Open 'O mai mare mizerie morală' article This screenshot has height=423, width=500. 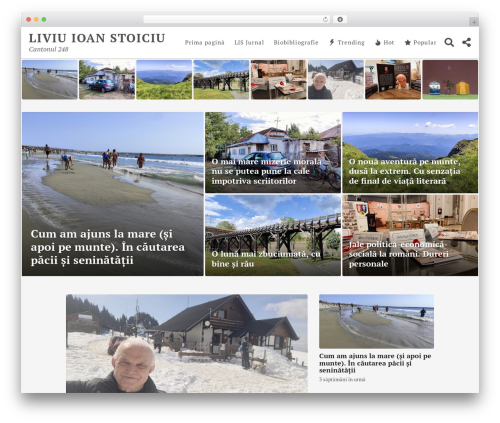pyautogui.click(x=267, y=171)
